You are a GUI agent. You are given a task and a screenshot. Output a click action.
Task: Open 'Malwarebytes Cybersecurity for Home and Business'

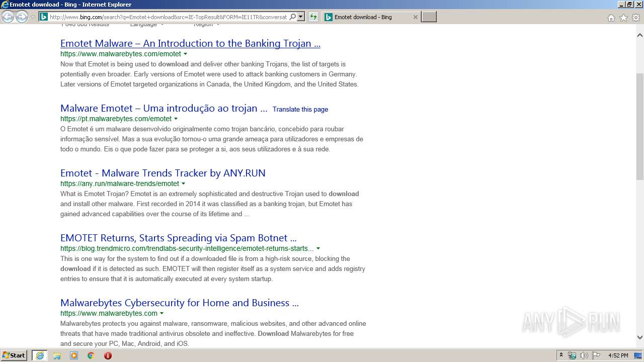(x=180, y=303)
